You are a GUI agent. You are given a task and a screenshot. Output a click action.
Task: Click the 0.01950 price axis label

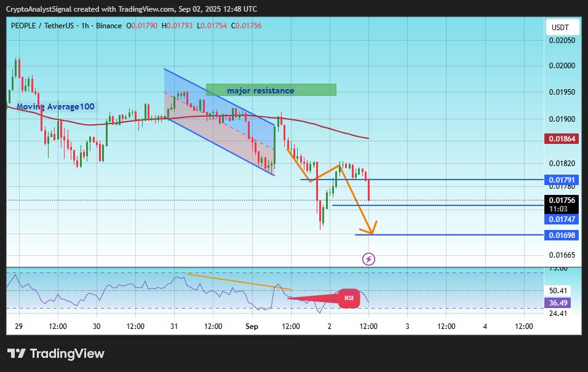point(562,92)
